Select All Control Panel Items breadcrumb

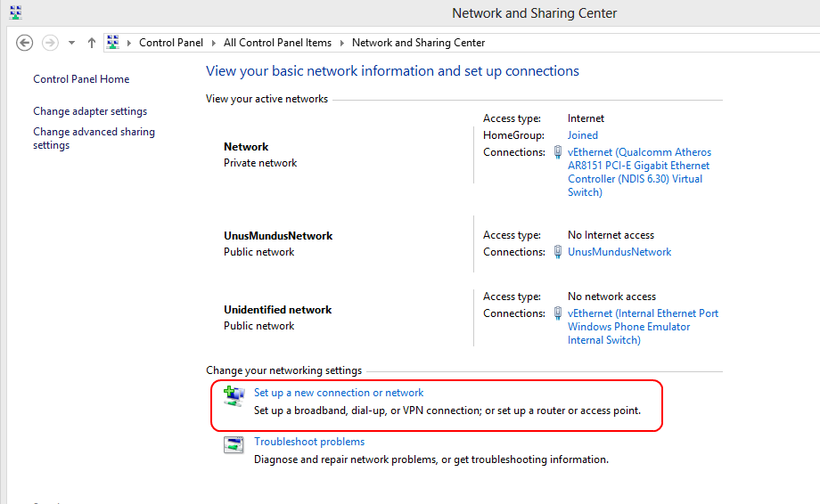(277, 43)
